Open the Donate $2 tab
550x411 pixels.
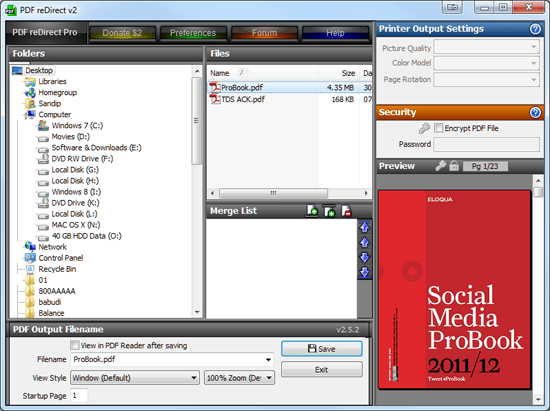click(x=122, y=33)
